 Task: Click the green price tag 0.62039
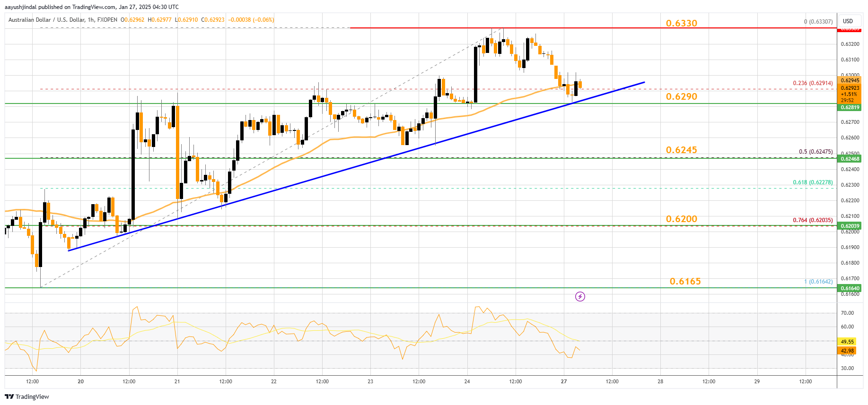[x=850, y=226]
